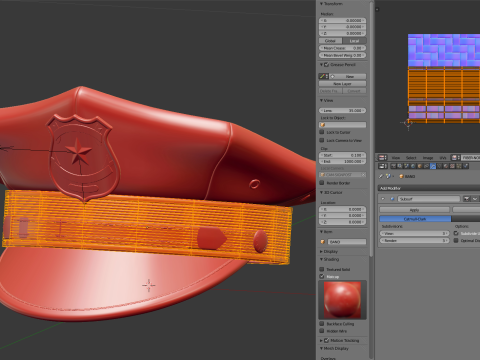Click the object cube icon beside BAND name field
Image resolution: width=480 pixels, height=360 pixels.
[x=323, y=242]
